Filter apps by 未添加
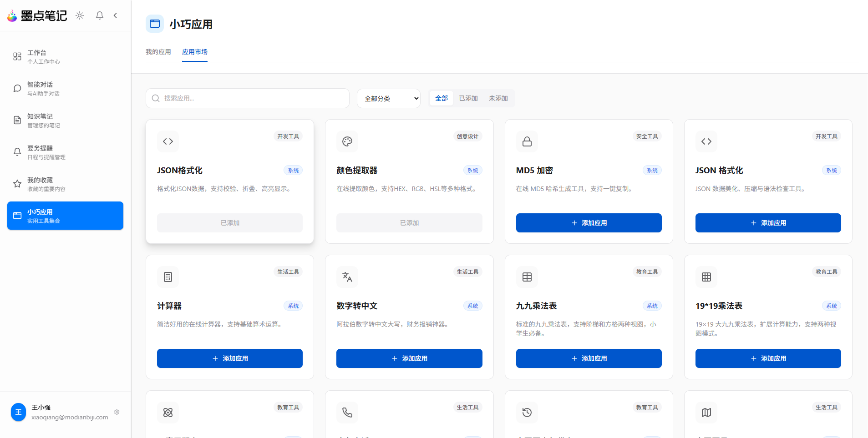Screen dimensions: 868x438 click(x=498, y=98)
